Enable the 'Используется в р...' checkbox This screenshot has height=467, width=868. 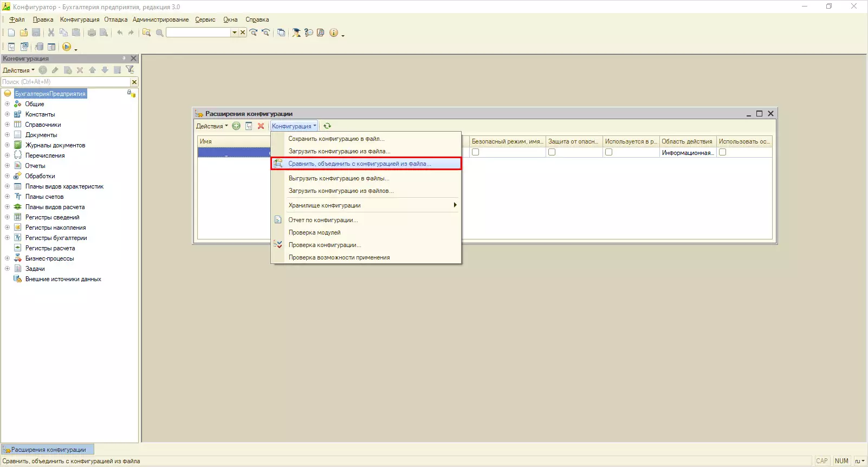(x=608, y=152)
